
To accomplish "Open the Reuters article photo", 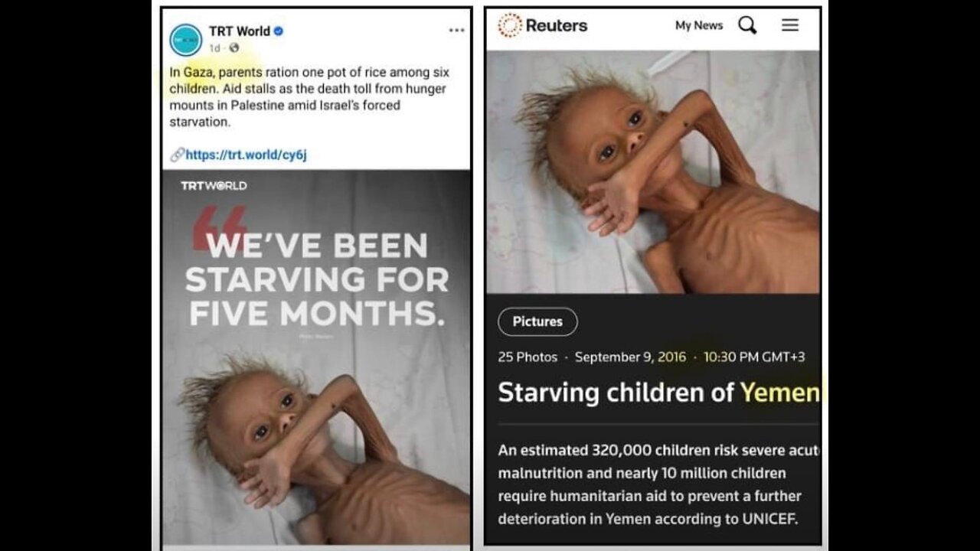I will 653,172.
